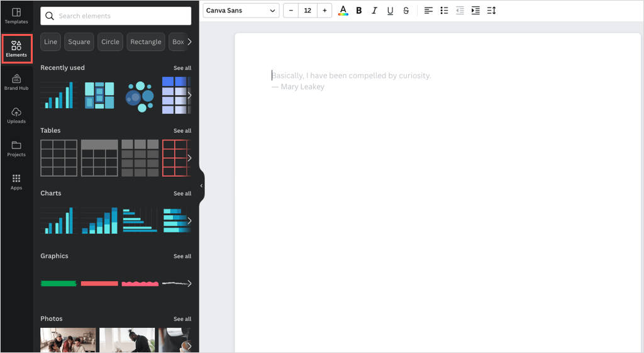Open the Projects folder panel

[16, 148]
